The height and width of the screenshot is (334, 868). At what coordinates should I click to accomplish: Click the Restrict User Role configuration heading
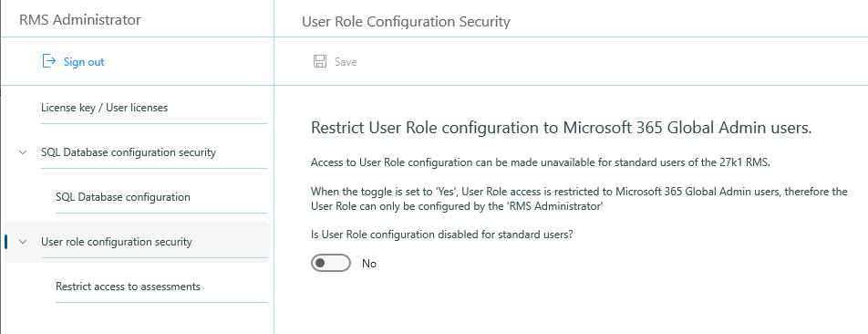coord(561,128)
